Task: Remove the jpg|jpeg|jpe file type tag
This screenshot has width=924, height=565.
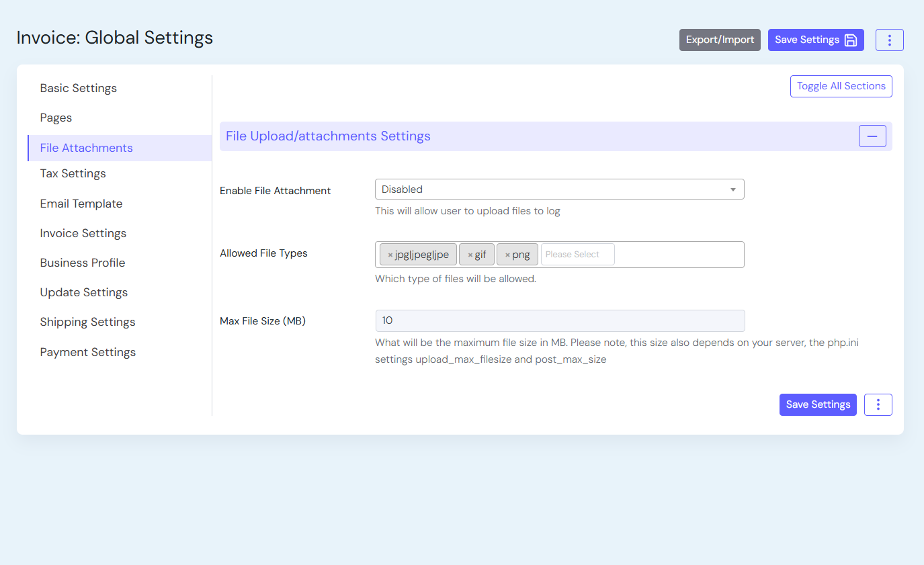Action: click(x=390, y=255)
